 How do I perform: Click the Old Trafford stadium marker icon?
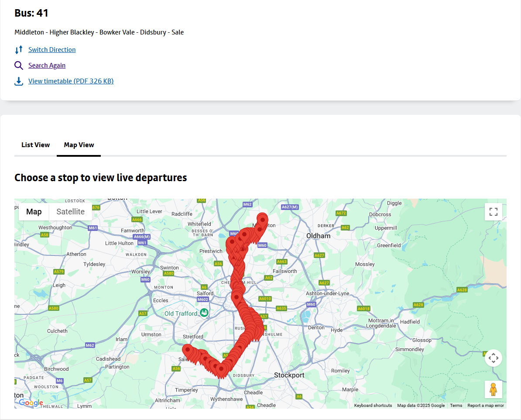tap(204, 313)
